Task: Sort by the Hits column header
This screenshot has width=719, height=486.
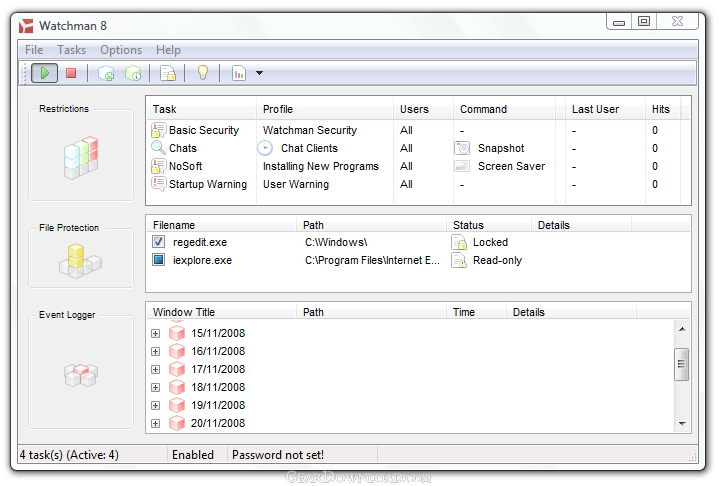Action: tap(663, 109)
